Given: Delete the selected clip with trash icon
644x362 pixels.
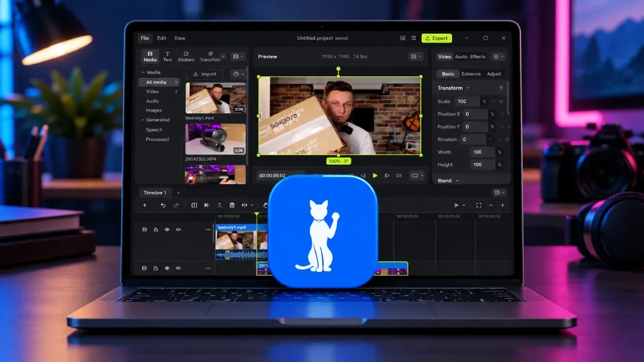Looking at the screenshot, I should tap(232, 205).
